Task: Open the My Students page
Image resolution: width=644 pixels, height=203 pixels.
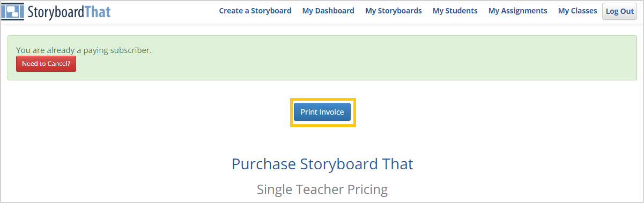Action: (455, 11)
